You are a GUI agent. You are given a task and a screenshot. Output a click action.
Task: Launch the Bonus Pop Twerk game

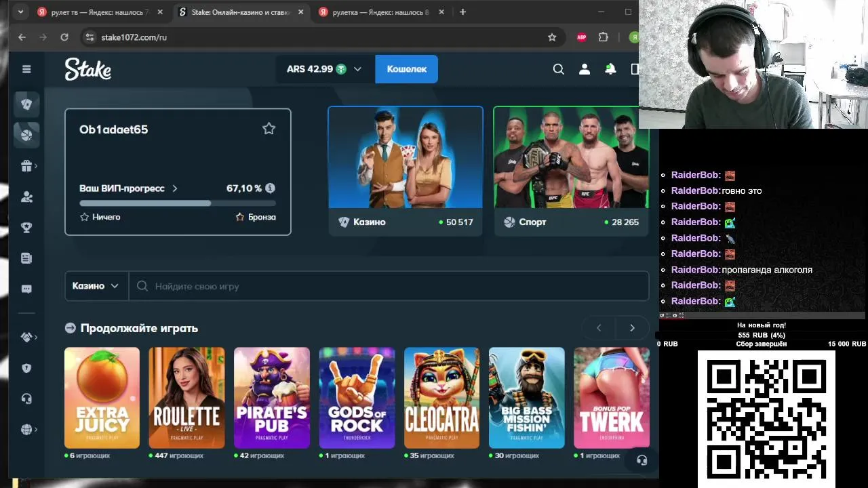pos(612,398)
